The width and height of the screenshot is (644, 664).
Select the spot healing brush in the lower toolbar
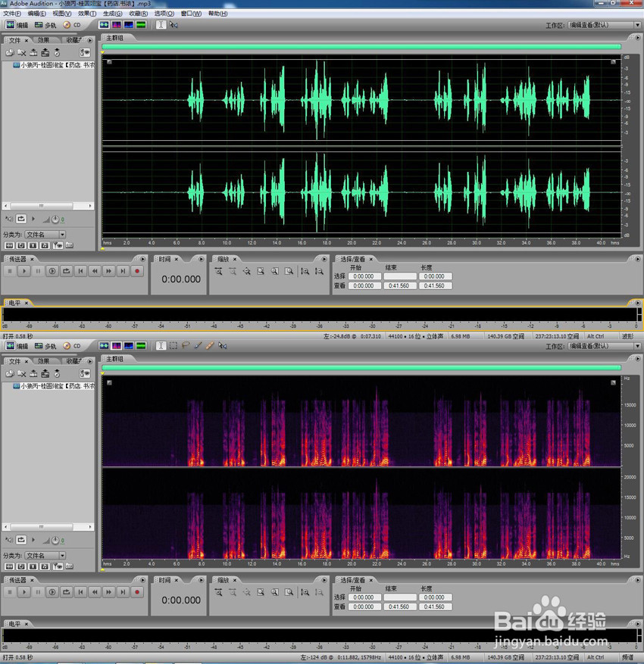coord(210,346)
